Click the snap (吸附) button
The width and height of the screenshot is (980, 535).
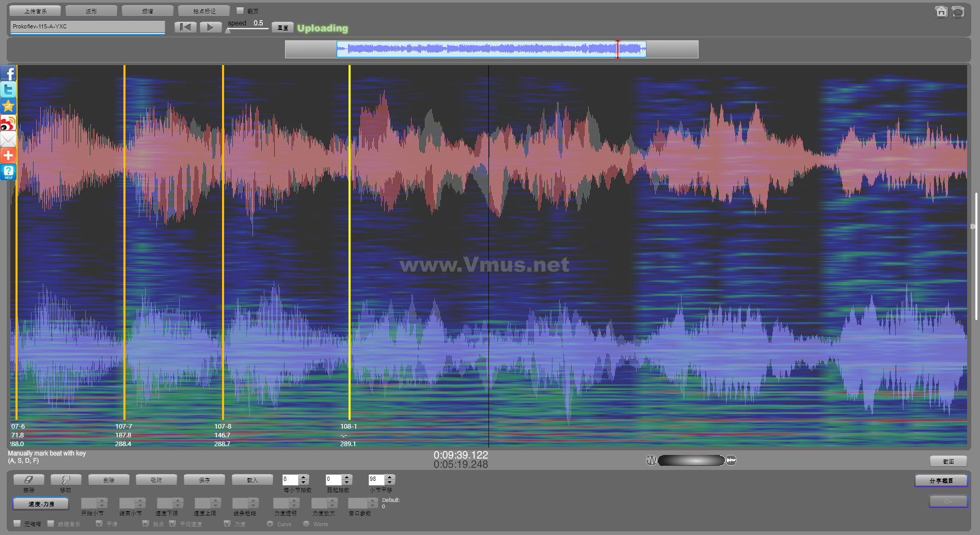[156, 480]
